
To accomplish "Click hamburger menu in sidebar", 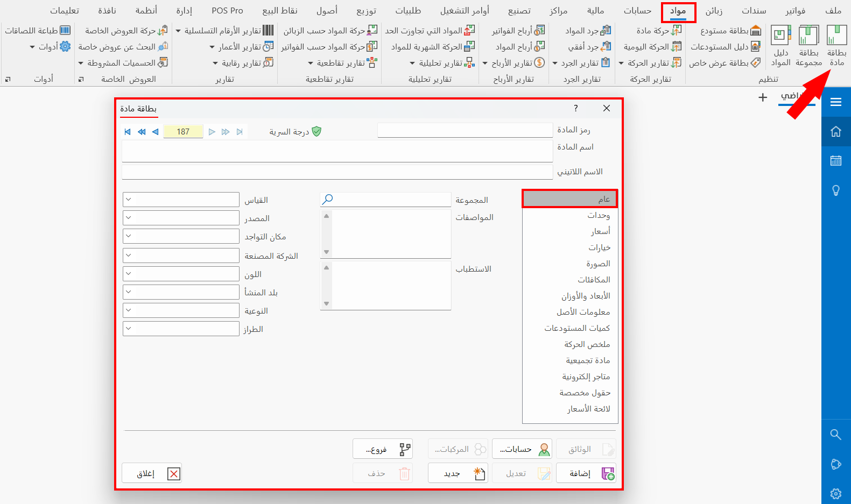I will pyautogui.click(x=836, y=102).
